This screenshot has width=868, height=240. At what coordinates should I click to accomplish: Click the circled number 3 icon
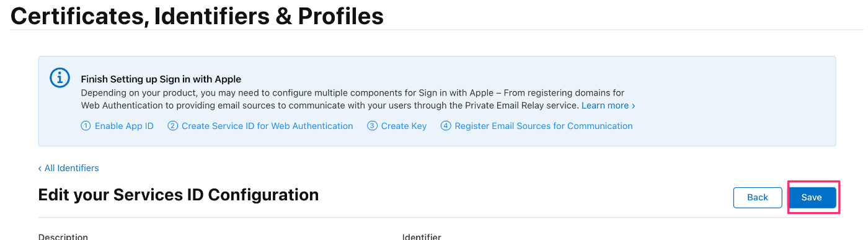coord(372,126)
